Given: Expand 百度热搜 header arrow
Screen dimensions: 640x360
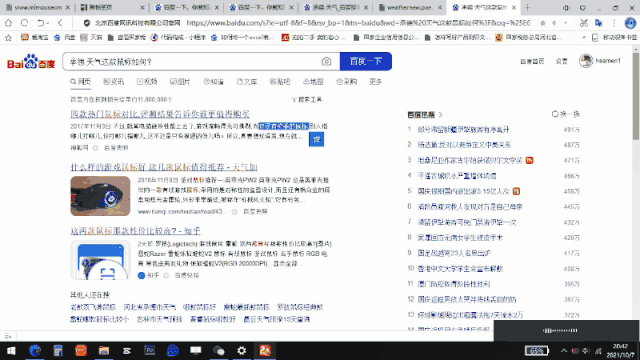Looking at the screenshot, I should (x=441, y=115).
